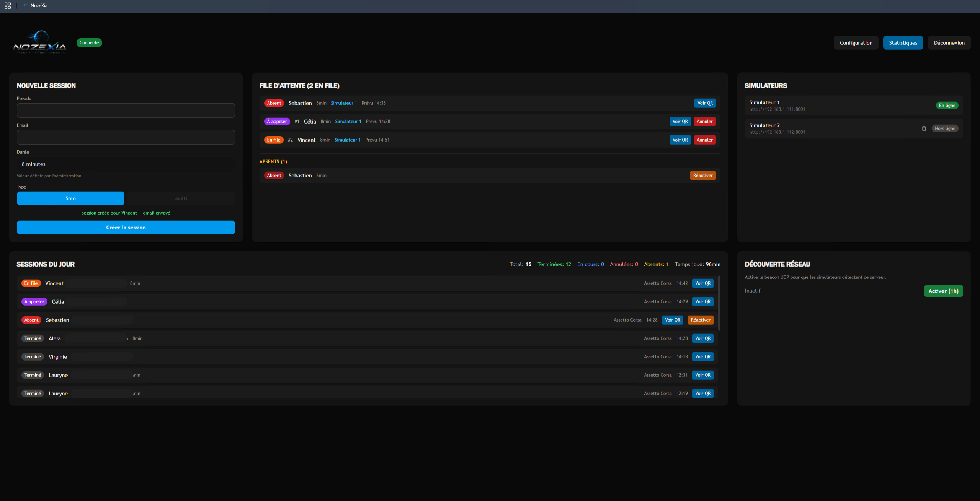This screenshot has height=501, width=980.
Task: Click the Inactif beacon status text
Action: coord(753,291)
